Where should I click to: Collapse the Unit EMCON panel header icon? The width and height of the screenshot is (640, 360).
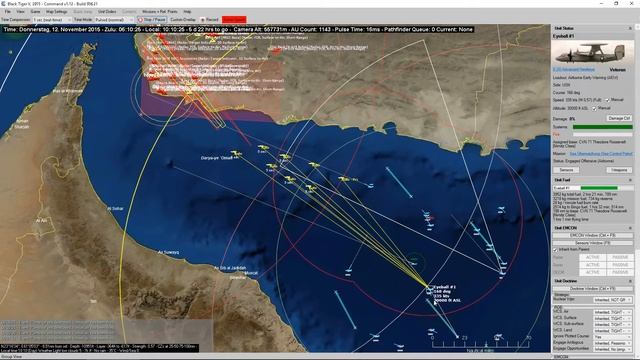(630, 228)
